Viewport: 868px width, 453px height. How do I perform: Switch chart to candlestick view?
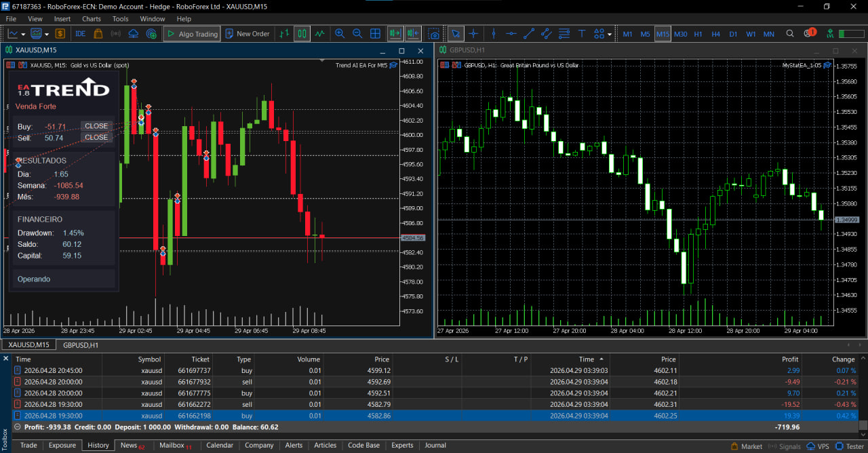coord(302,34)
